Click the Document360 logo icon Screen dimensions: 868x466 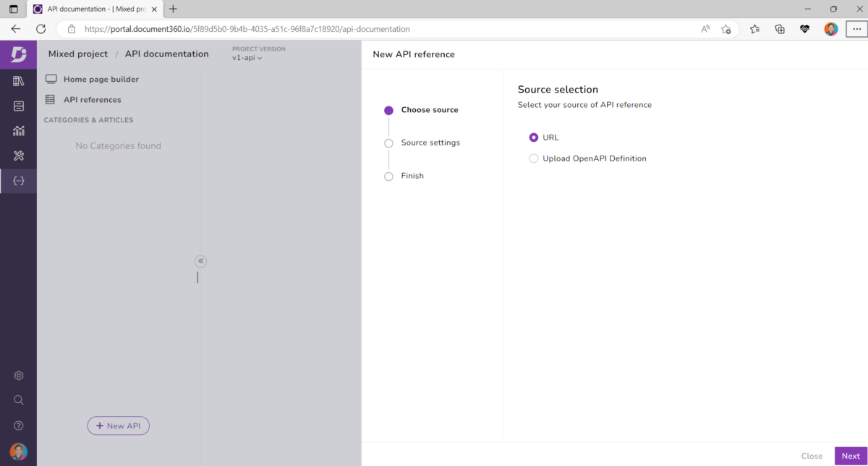tap(19, 54)
